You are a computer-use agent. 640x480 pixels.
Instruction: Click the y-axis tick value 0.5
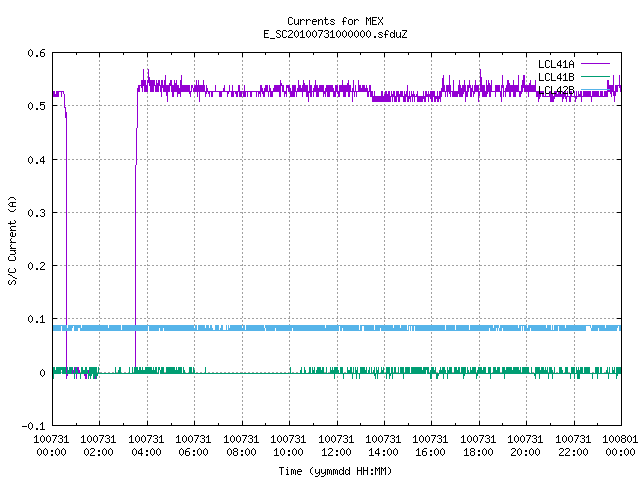[x=36, y=106]
